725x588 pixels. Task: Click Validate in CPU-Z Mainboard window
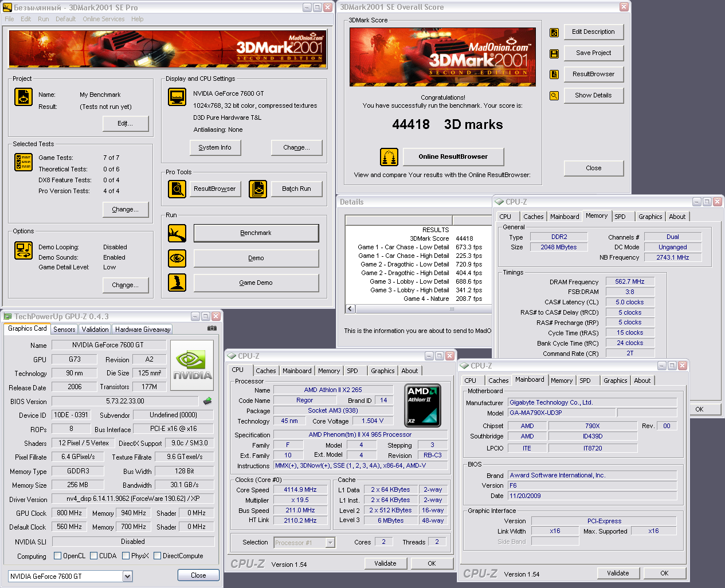tap(618, 573)
